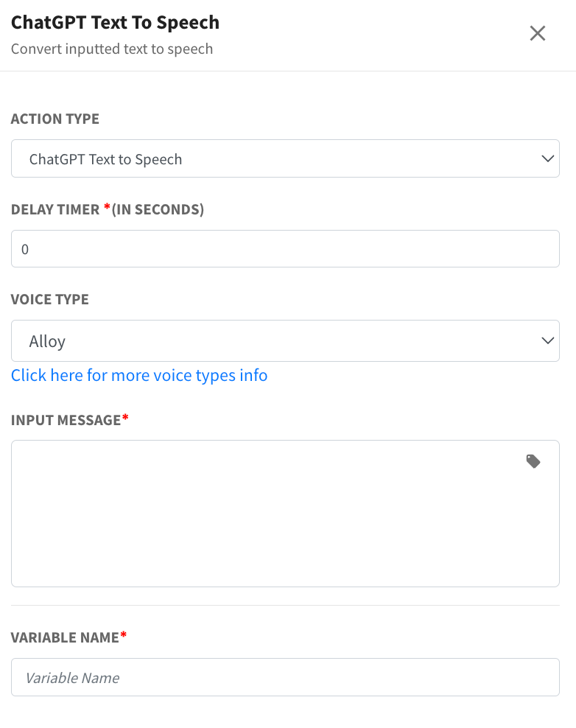Click inside the Input Message text area
Image resolution: width=576 pixels, height=728 pixels.
(x=285, y=514)
